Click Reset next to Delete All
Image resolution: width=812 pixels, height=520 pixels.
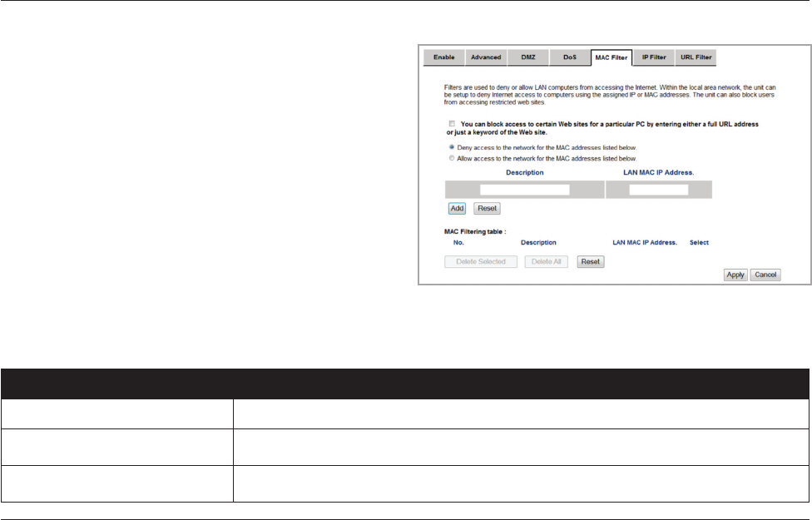pyautogui.click(x=590, y=261)
